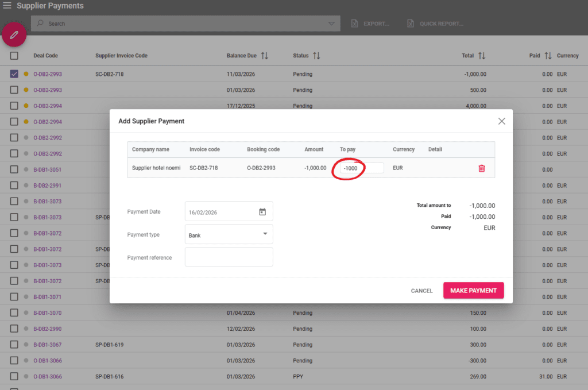
Task: Uncheck the selected O-DB2-2993 row checkbox
Action: click(14, 74)
